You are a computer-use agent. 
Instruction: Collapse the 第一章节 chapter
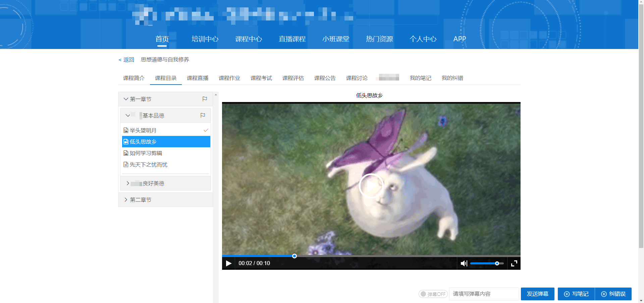pos(126,99)
